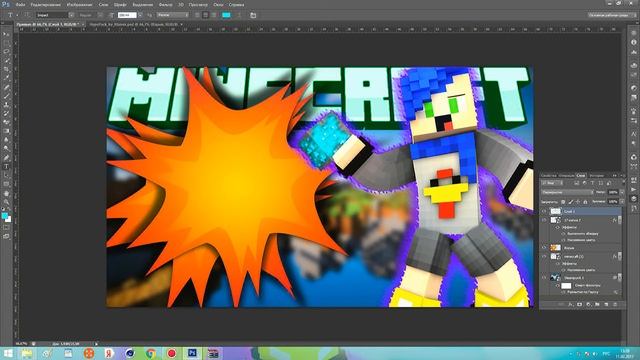Left align text in options bar
640x360 pixels.
click(x=197, y=15)
